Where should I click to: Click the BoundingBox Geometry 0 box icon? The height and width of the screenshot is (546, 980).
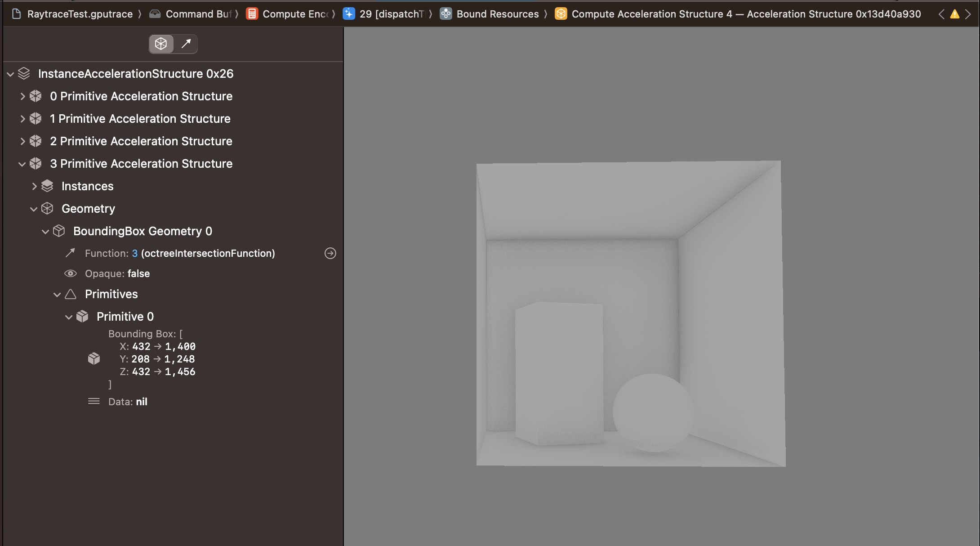click(x=59, y=231)
